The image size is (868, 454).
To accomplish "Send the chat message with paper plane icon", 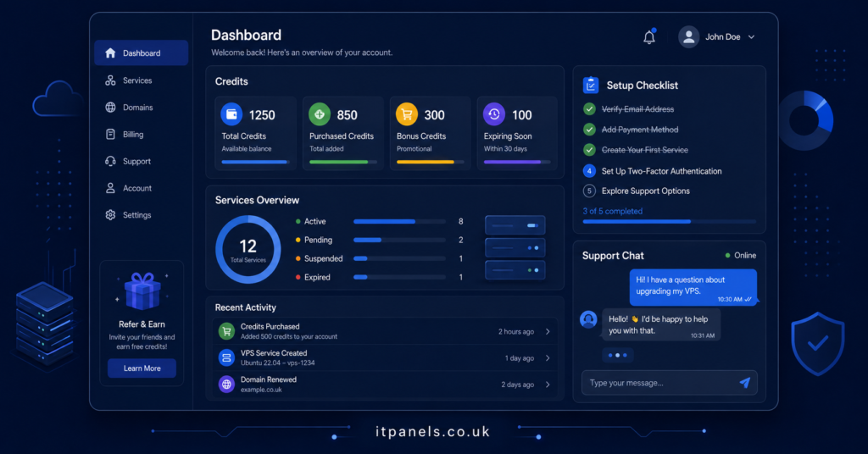I will [744, 383].
